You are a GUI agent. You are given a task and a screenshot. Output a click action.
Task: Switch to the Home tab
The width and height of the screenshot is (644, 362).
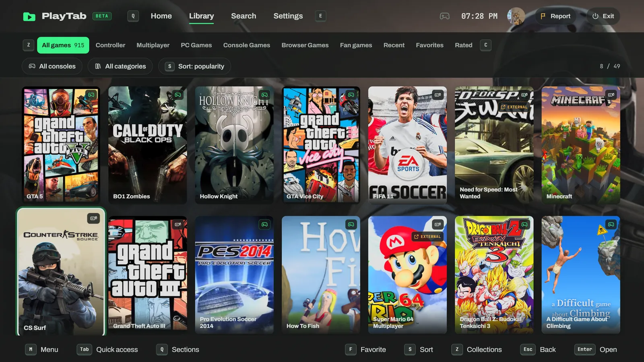point(161,16)
